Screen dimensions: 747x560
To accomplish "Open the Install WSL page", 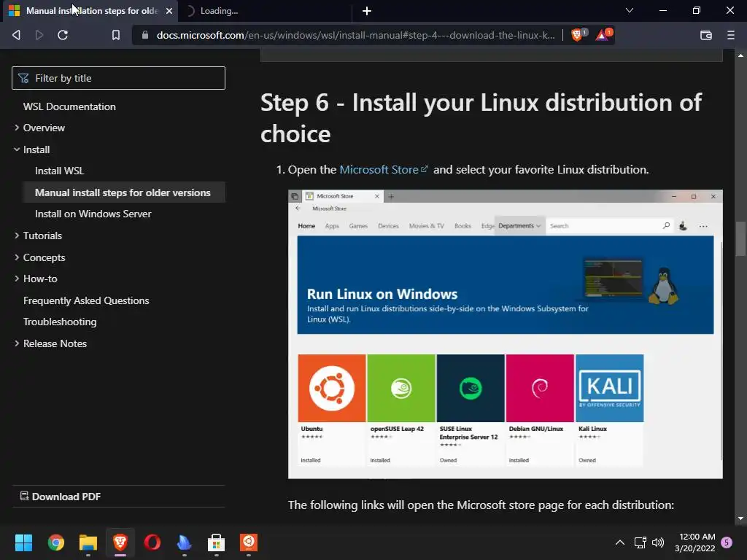I will click(60, 171).
